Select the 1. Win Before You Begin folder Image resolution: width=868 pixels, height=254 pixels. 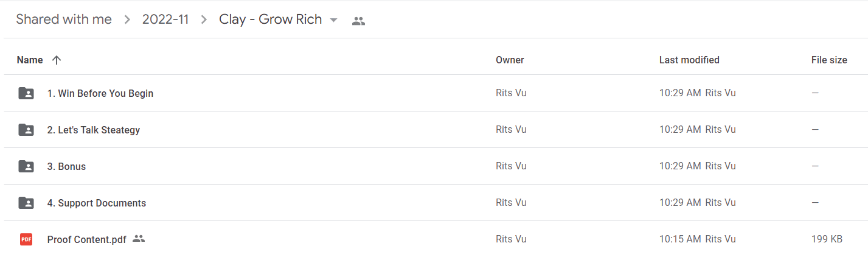tap(436, 93)
